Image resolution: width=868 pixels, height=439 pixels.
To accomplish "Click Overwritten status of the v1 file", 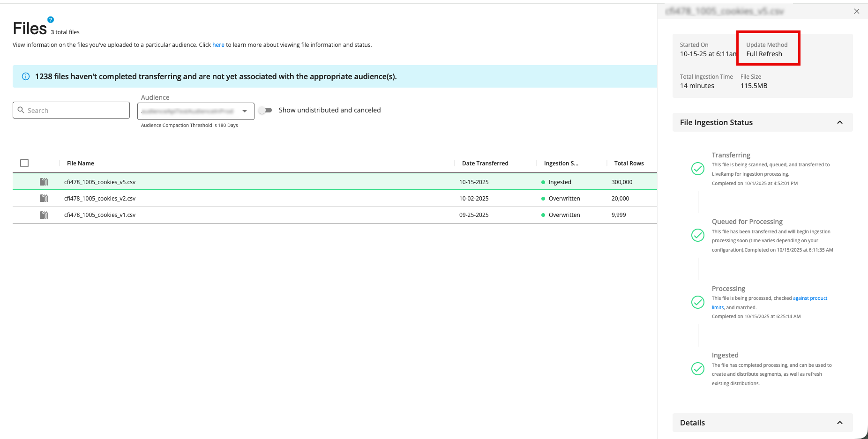I will (x=564, y=215).
